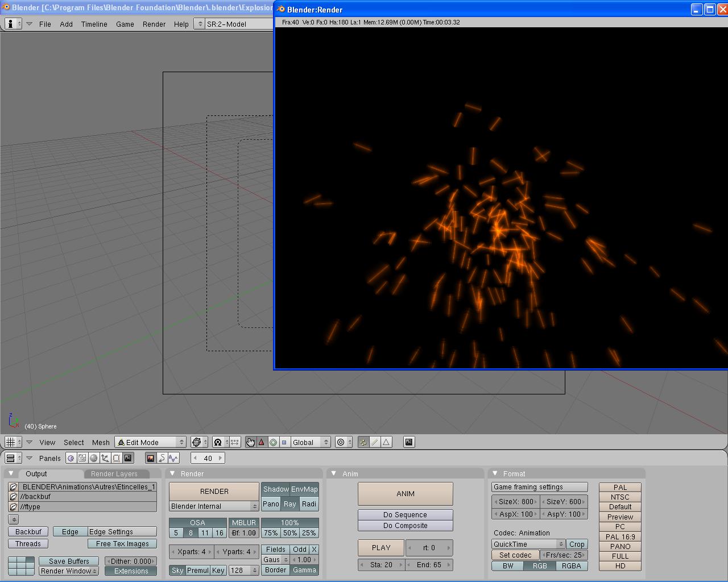Image resolution: width=728 pixels, height=582 pixels.
Task: Switch to the Scene context icon
Action: pos(128,458)
